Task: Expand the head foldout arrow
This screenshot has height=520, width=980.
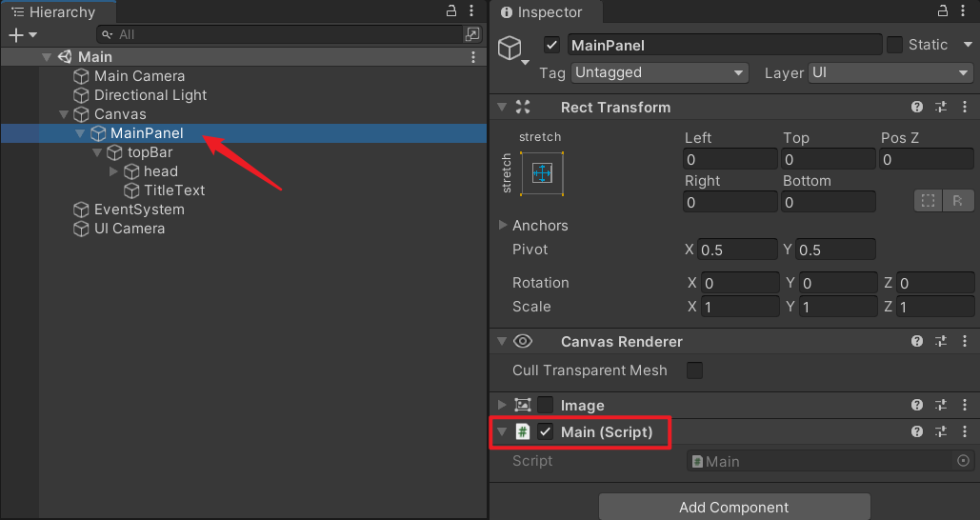Action: coord(113,171)
